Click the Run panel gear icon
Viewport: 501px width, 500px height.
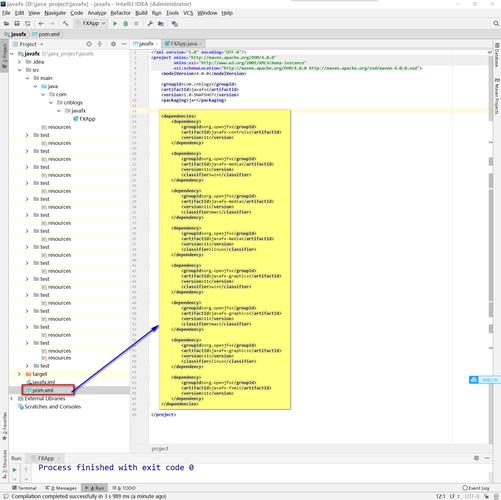(476, 458)
